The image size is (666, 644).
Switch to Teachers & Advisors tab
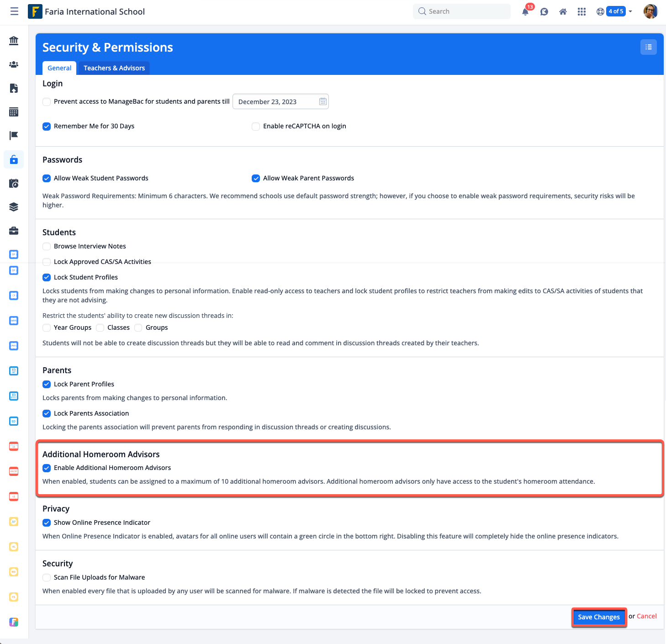[114, 68]
